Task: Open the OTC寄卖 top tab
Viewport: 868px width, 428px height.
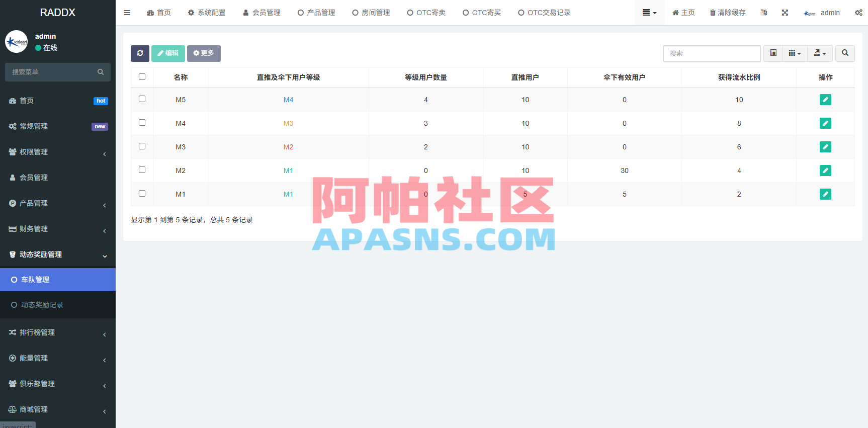Action: (426, 13)
